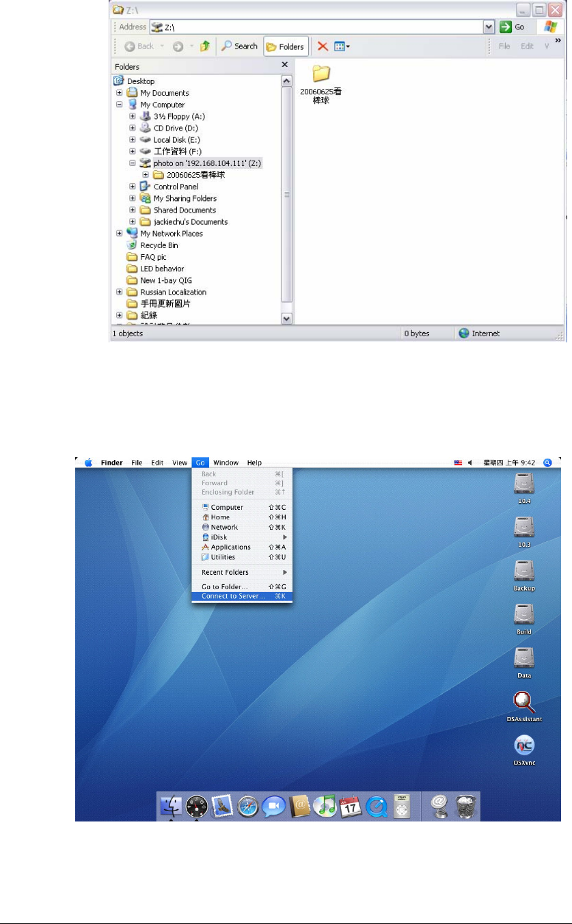This screenshot has width=572, height=924.
Task: Choose Connect to Server in Go menu
Action: [243, 596]
